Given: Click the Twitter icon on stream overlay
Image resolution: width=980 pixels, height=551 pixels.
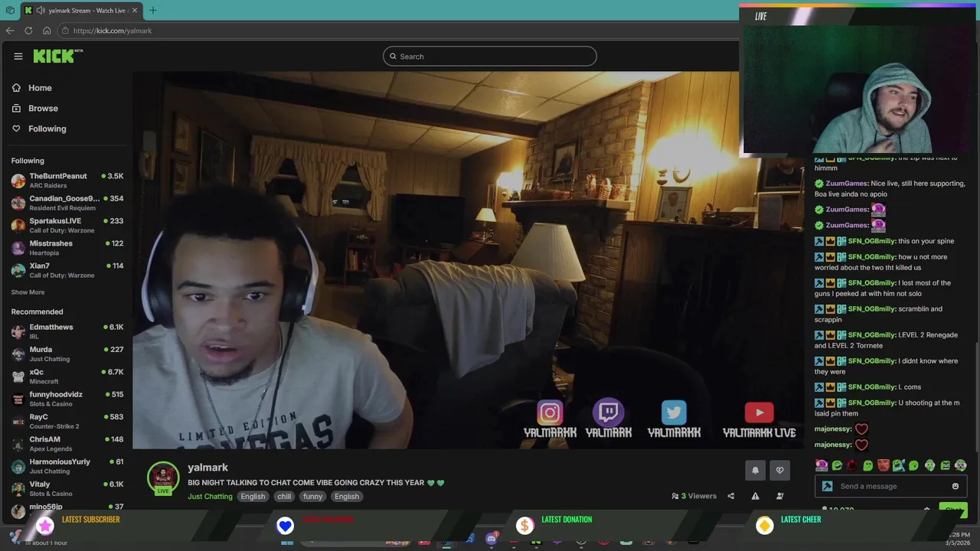Looking at the screenshot, I should coord(674,413).
